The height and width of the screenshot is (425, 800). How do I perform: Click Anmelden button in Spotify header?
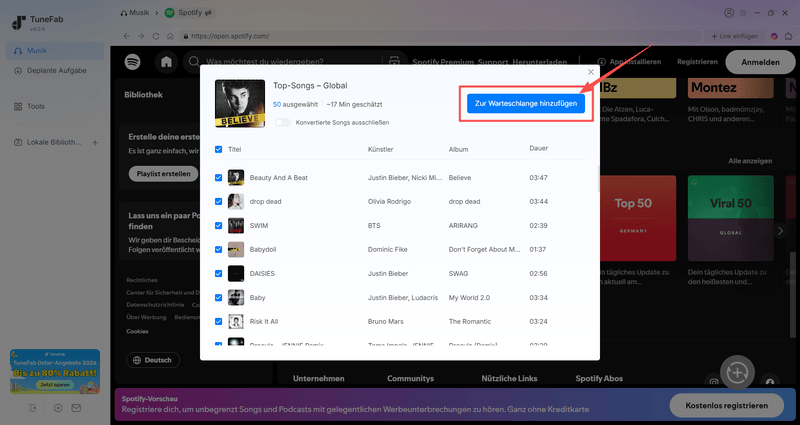760,62
